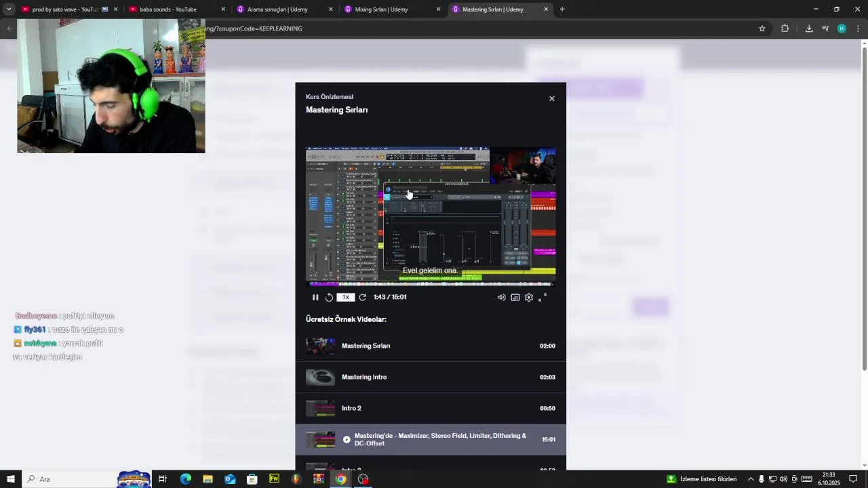Open the tab search dropdown arrow

[9, 9]
